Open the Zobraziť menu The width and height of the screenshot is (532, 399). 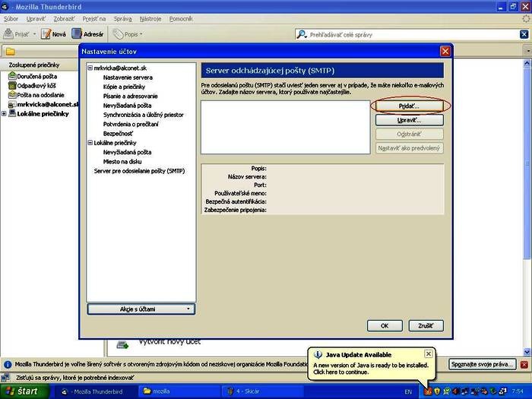pyautogui.click(x=64, y=19)
